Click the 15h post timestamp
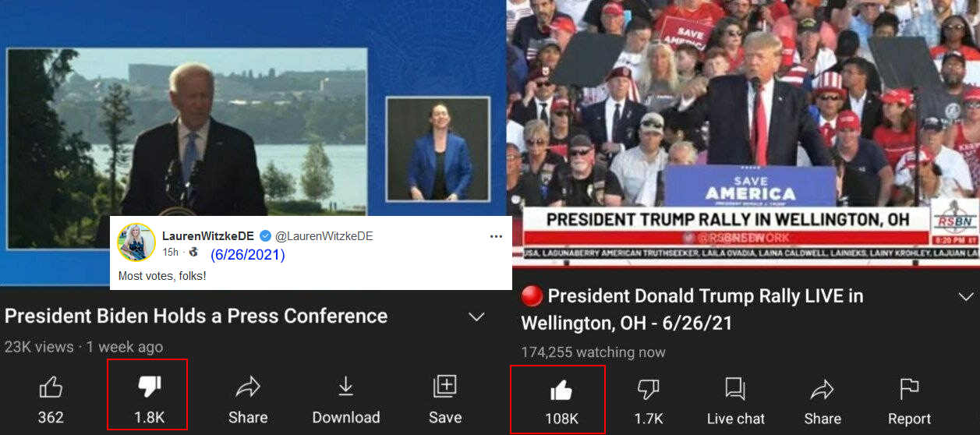 pos(170,253)
